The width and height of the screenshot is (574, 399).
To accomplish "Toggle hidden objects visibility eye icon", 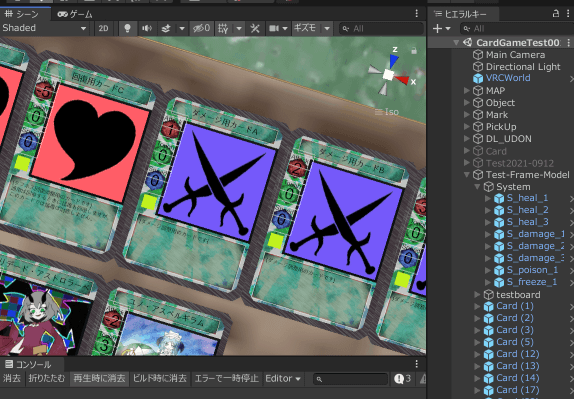I will click(x=201, y=28).
